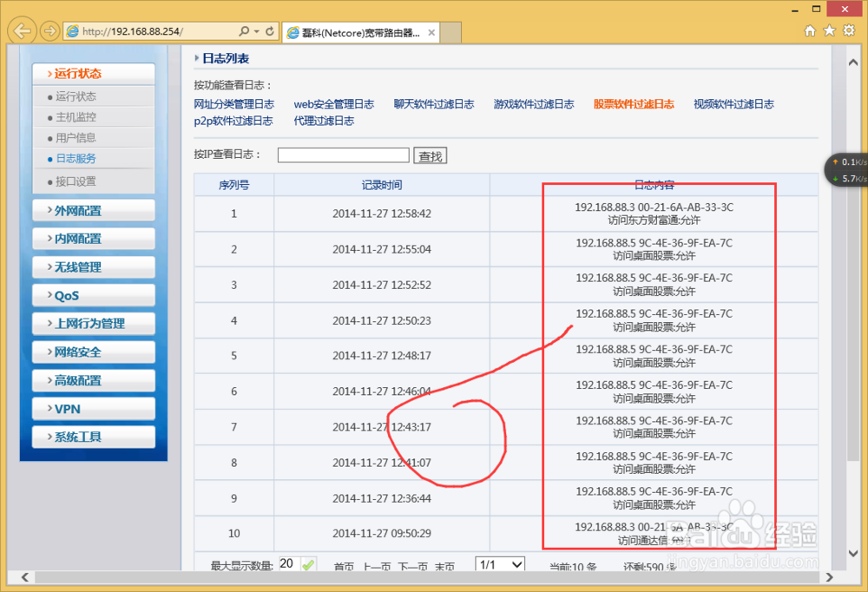Click the 查找 search button
Image resolution: width=868 pixels, height=592 pixels.
430,155
